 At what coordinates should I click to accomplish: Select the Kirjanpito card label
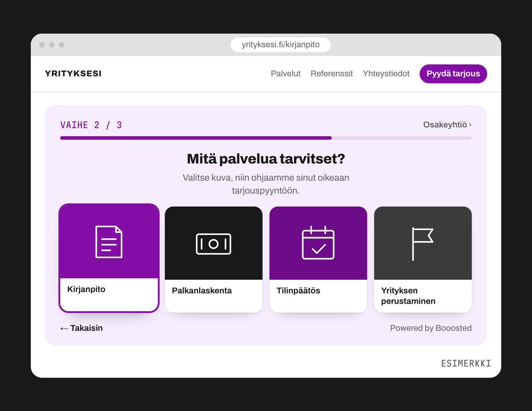86,289
